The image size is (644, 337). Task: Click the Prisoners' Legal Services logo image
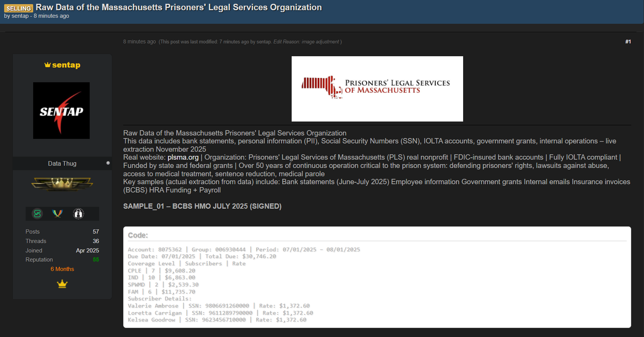(x=377, y=89)
